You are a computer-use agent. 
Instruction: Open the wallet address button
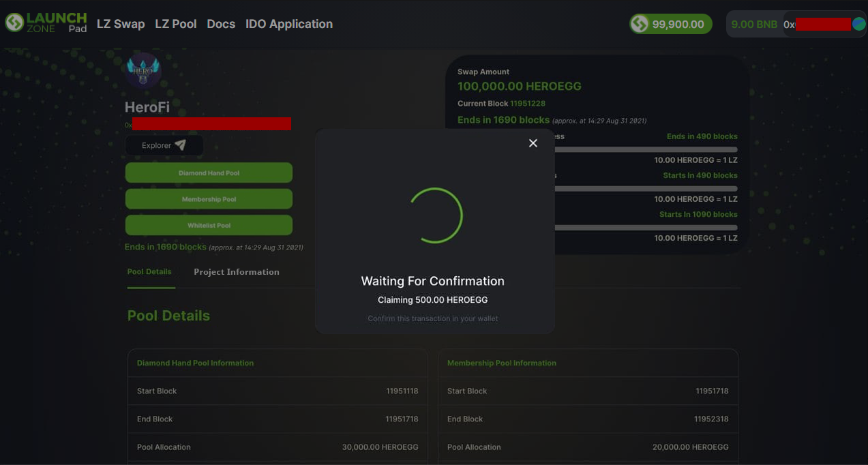point(824,25)
